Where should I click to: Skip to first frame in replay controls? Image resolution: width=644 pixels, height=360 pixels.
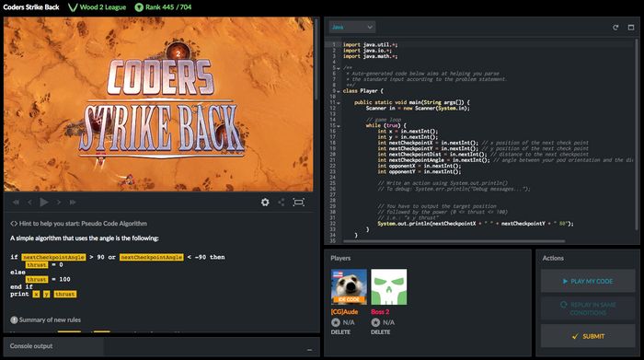tap(16, 203)
